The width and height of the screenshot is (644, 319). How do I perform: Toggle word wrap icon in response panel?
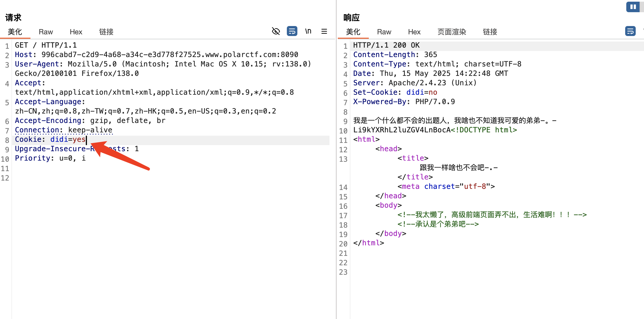(x=630, y=31)
